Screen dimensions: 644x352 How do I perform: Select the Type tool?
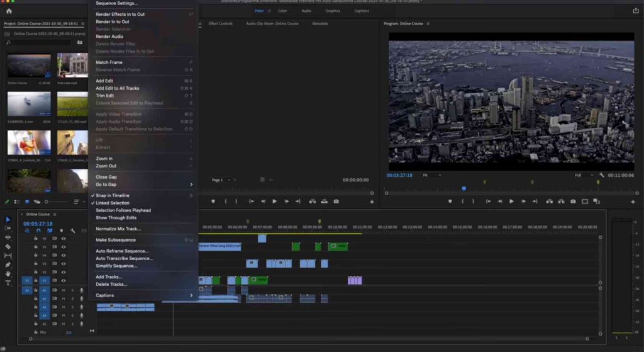pos(8,283)
